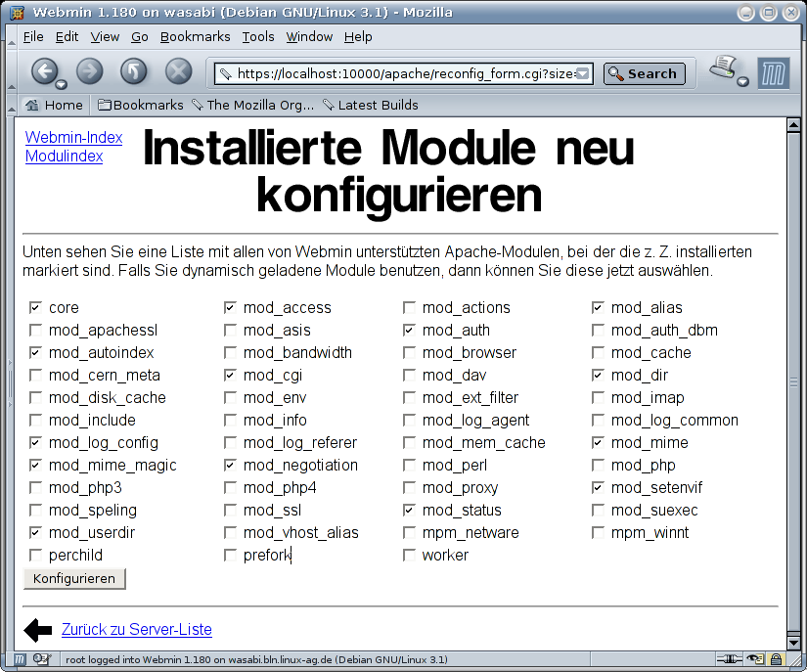Open the Back button history dropdown arrow
Screen dimensions: 807x672
pyautogui.click(x=61, y=84)
